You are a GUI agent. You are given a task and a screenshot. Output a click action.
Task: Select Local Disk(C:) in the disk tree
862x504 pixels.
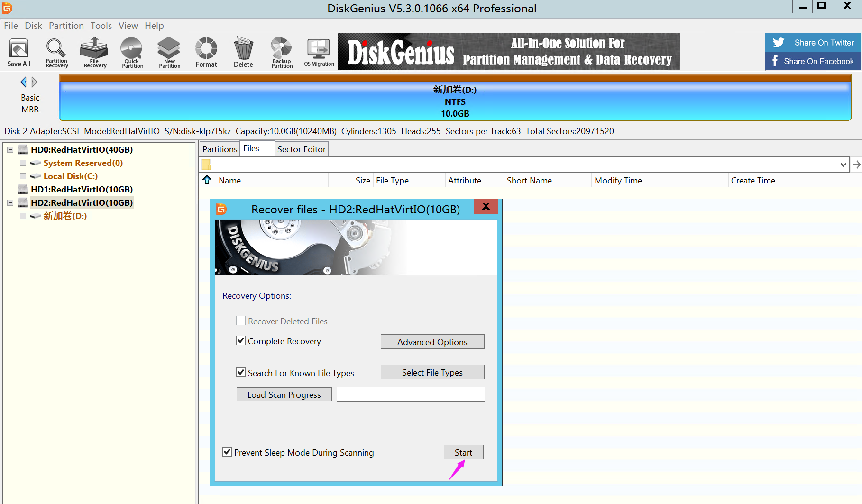[x=71, y=176]
